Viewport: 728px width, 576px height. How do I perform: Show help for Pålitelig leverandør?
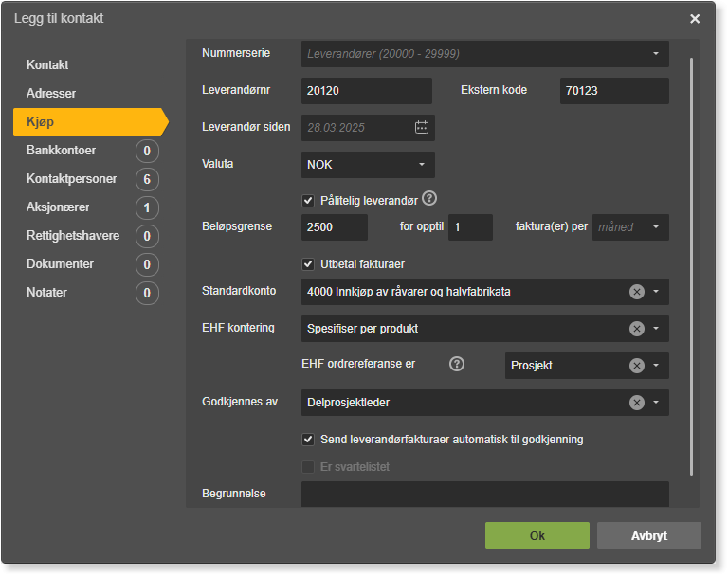pyautogui.click(x=429, y=199)
